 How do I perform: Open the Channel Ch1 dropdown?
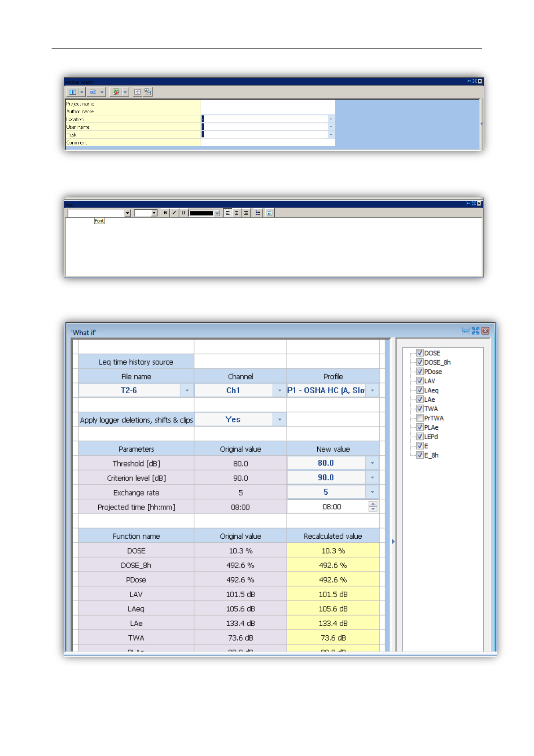click(280, 391)
